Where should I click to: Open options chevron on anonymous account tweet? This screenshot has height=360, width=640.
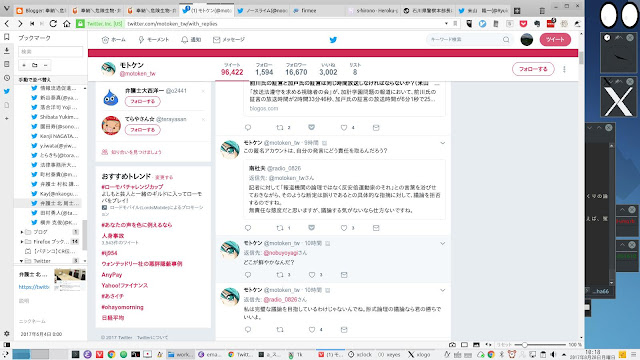[x=442, y=143]
